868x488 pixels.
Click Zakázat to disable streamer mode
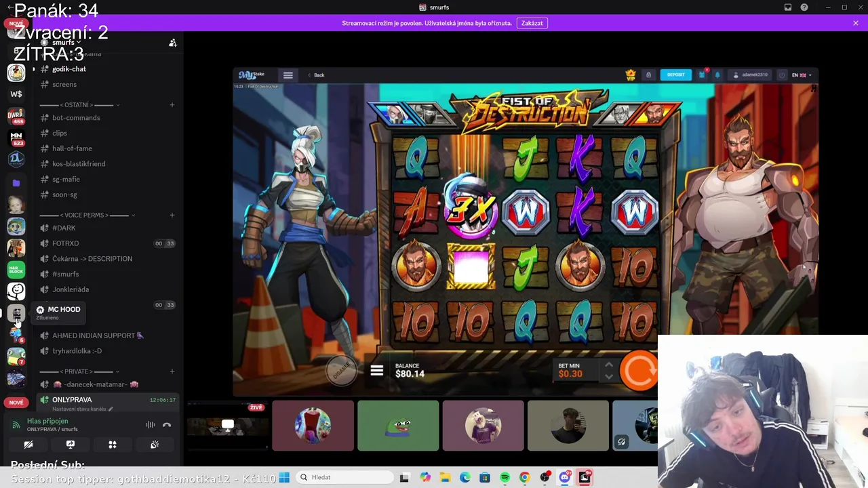(532, 23)
